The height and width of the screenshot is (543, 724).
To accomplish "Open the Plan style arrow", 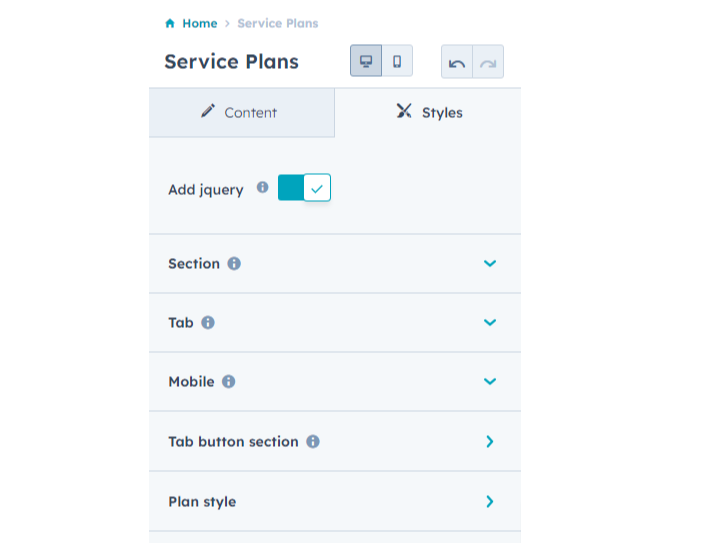I will (490, 502).
